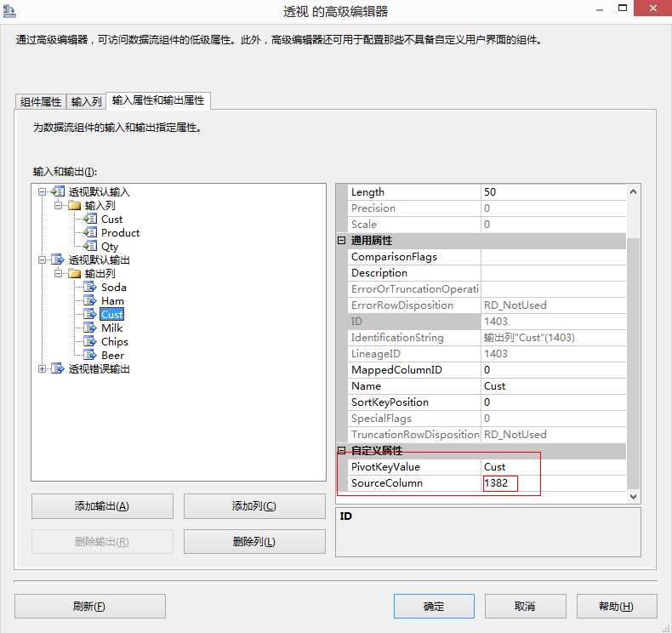Image resolution: width=672 pixels, height=633 pixels.
Task: Edit the SortKeyPosition value field
Action: [x=553, y=402]
